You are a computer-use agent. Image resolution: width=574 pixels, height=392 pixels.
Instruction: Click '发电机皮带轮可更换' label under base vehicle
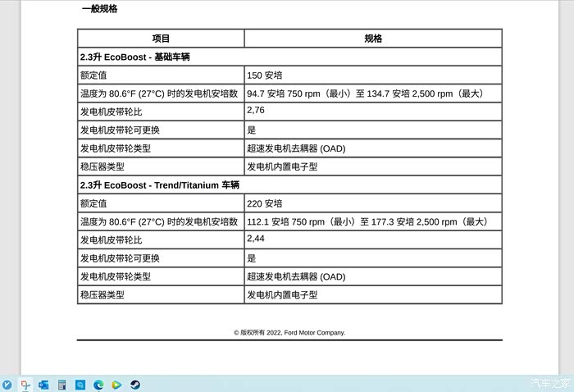(120, 130)
